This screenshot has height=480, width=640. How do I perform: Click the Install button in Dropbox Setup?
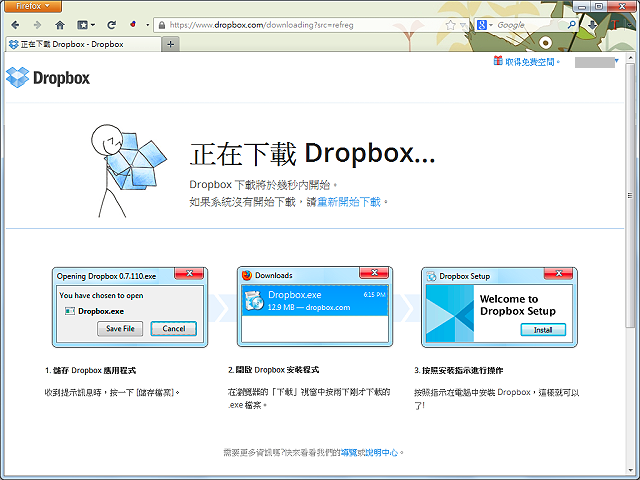(543, 330)
